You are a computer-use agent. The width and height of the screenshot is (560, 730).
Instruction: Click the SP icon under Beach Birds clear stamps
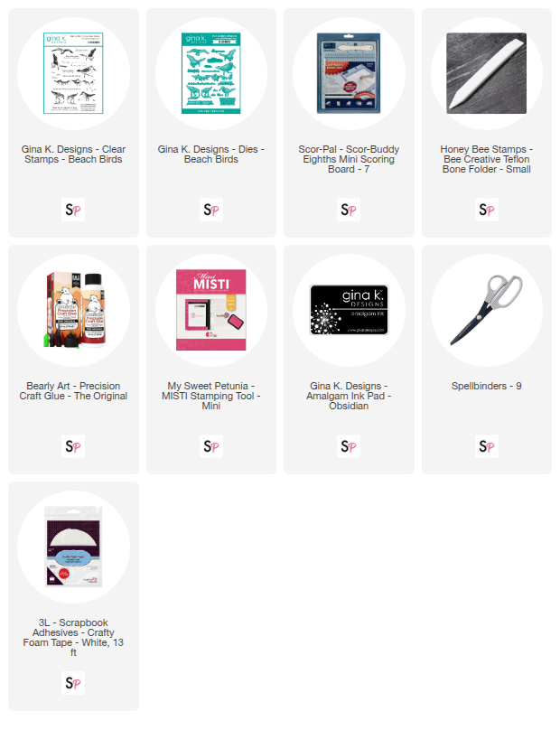pos(73,210)
